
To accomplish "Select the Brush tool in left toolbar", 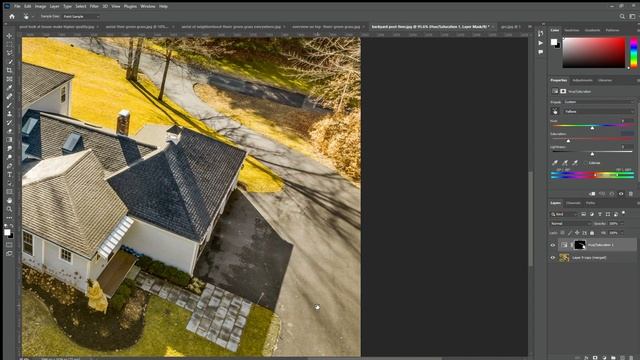I will point(9,105).
